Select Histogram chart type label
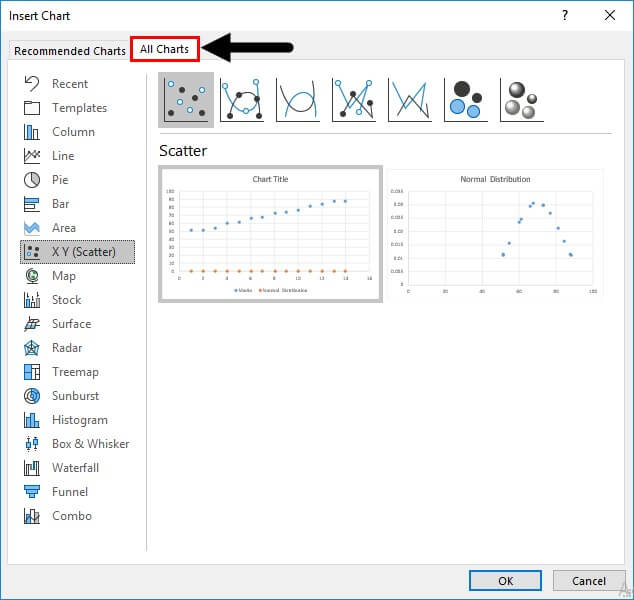Viewport: 634px width, 600px height. click(x=80, y=420)
